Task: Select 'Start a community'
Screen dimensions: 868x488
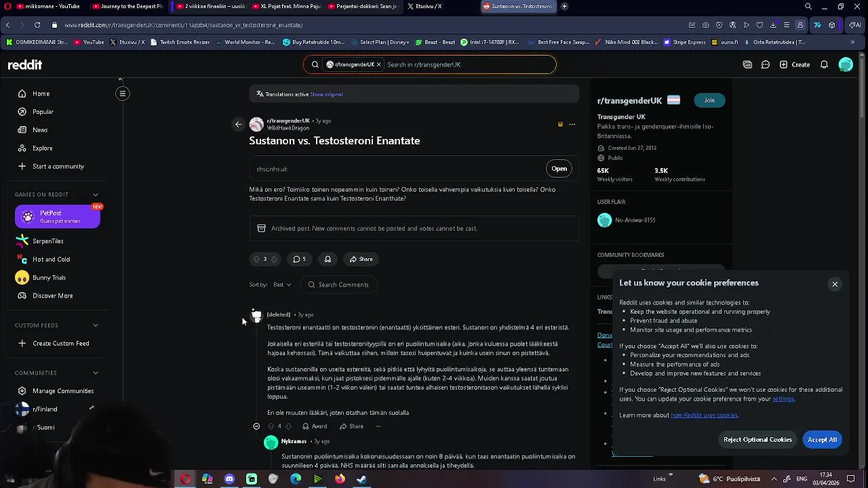Action: [x=58, y=167]
